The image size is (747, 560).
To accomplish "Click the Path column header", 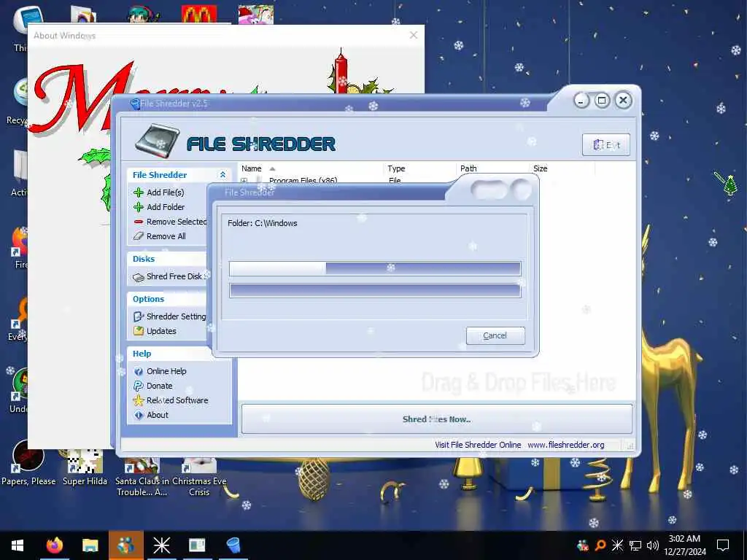I will point(468,168).
